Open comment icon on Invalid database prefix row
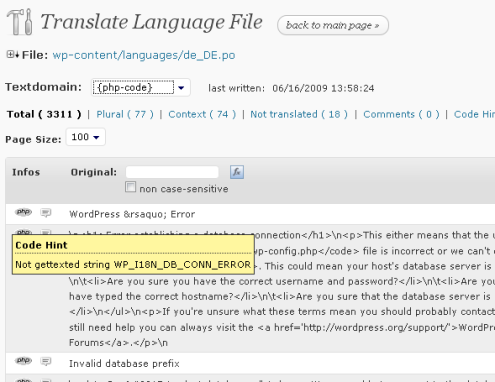 [x=46, y=361]
